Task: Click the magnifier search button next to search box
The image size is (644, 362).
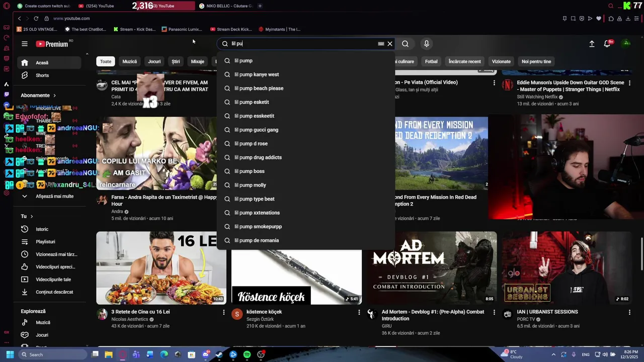Action: pyautogui.click(x=405, y=44)
